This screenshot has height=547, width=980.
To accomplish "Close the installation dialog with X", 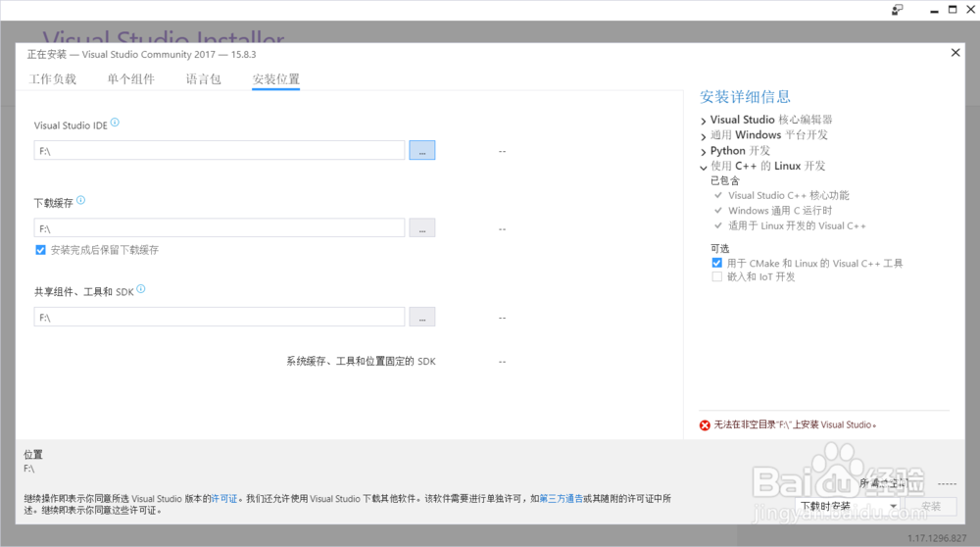I will [x=955, y=53].
